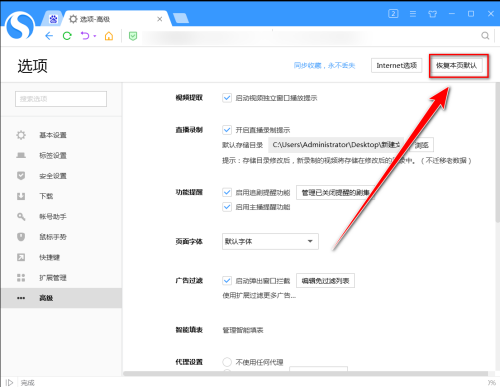Toggle 启用主播提醒功能 checkbox
This screenshot has height=387, width=500.
click(x=227, y=207)
